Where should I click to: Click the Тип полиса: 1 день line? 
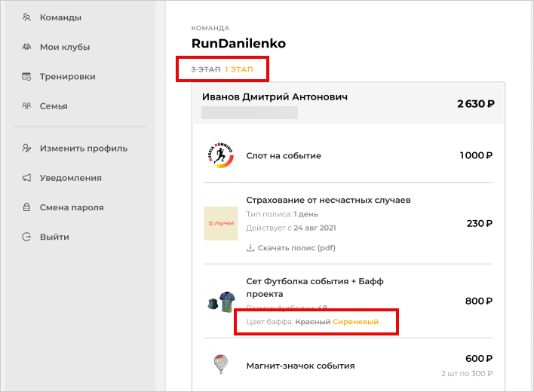tap(282, 214)
